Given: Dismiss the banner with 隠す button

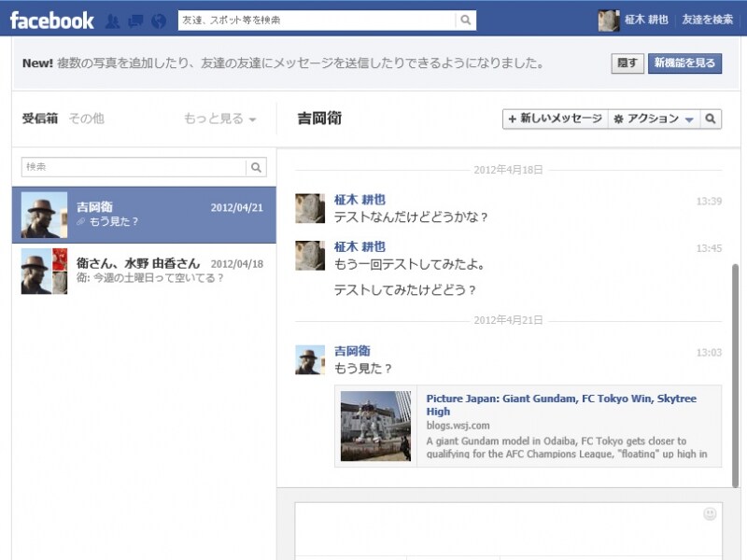Looking at the screenshot, I should point(627,63).
